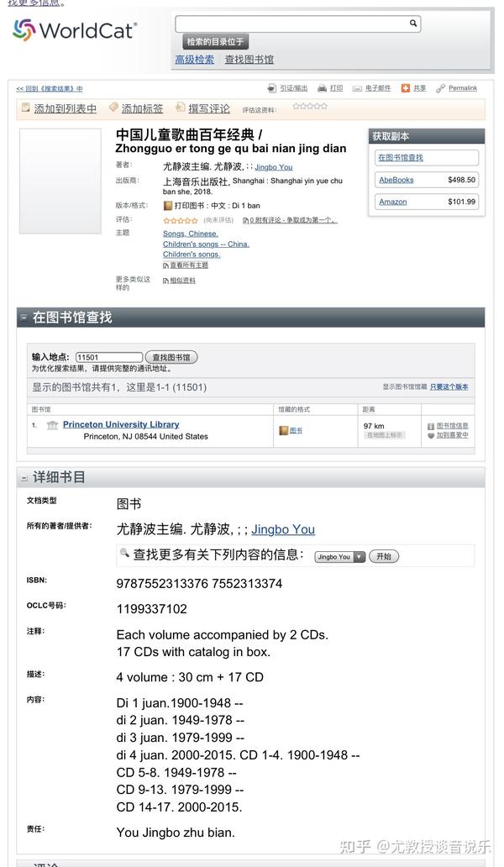Collapse the 详细书目 section
504x867 pixels.
pos(23,477)
